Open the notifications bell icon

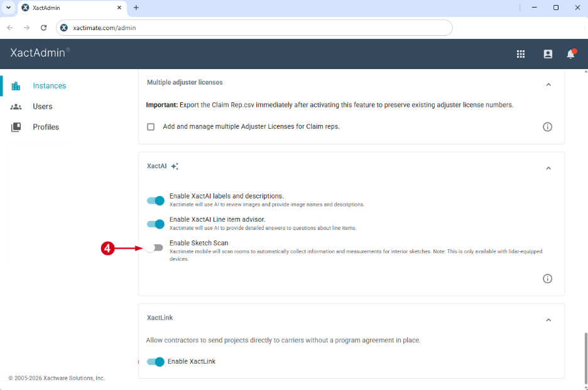pyautogui.click(x=571, y=54)
